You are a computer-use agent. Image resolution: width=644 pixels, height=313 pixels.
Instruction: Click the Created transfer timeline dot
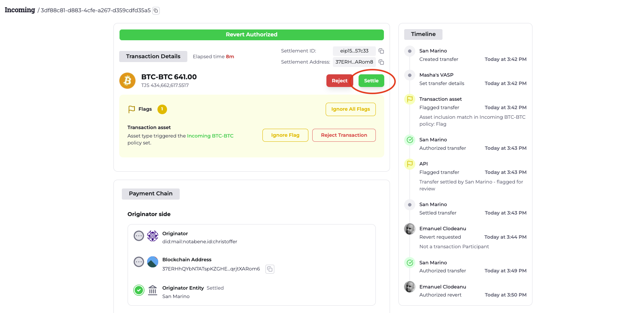coord(410,51)
